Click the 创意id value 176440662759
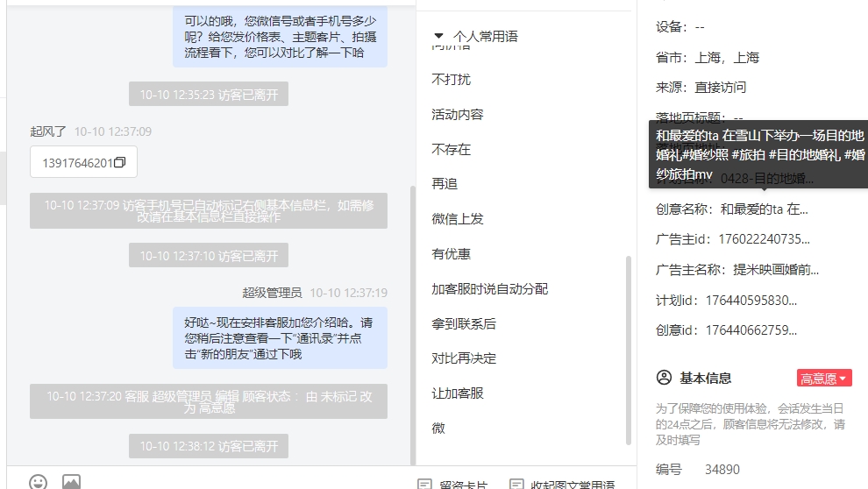Image resolution: width=868 pixels, height=489 pixels. pos(751,330)
